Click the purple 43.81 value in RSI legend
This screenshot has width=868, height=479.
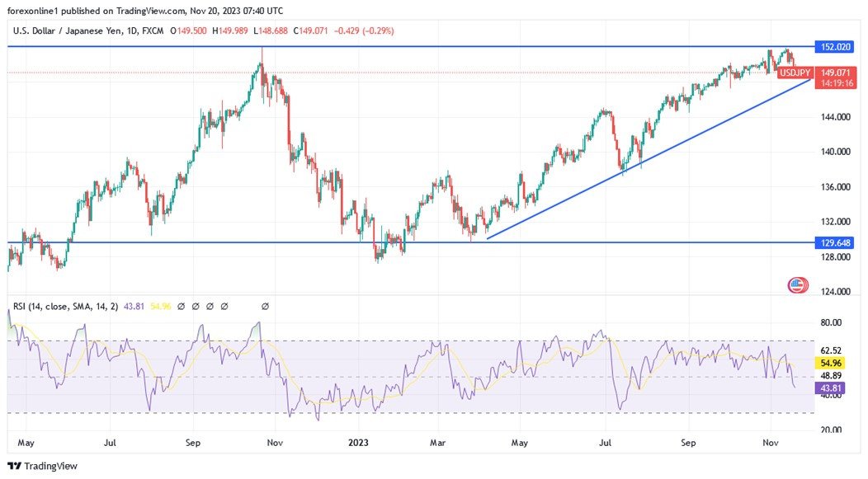click(134, 307)
